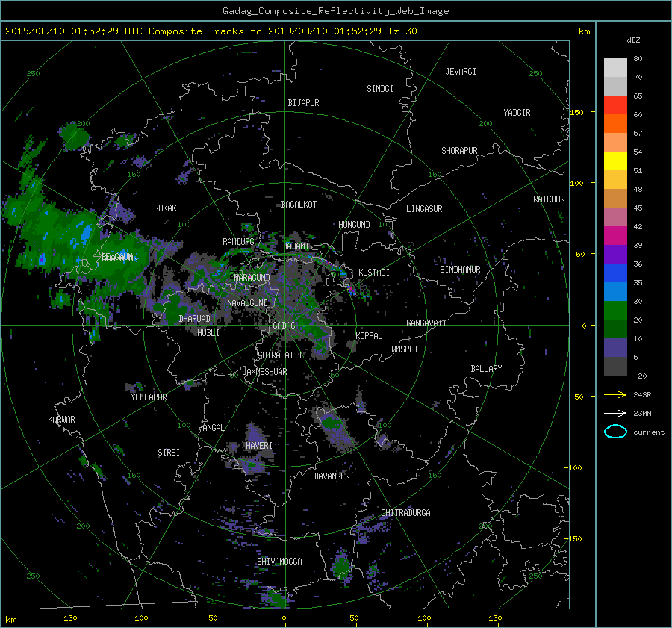Image resolution: width=672 pixels, height=628 pixels.
Task: Click the YELLAPUR city label
Action: point(149,397)
